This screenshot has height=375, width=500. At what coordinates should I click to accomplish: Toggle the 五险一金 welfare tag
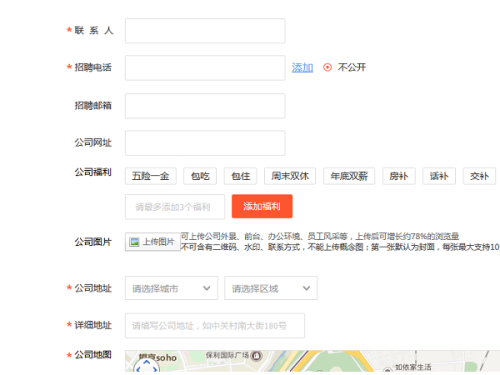pos(151,176)
